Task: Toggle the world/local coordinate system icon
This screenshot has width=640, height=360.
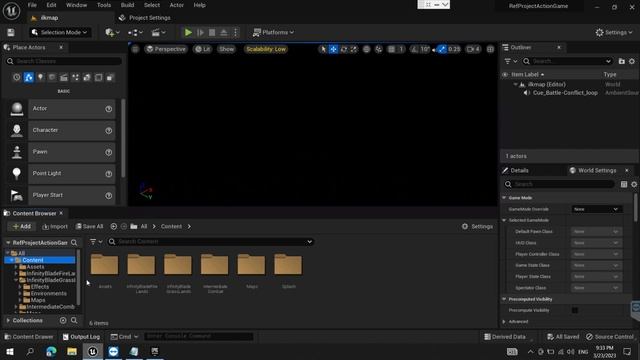Action: [367, 49]
